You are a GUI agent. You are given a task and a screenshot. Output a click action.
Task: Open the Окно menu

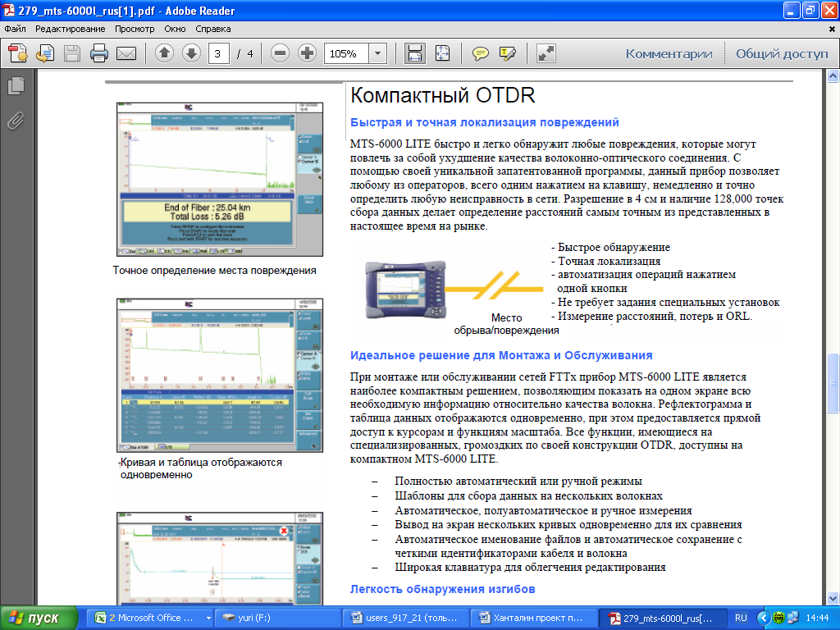176,29
